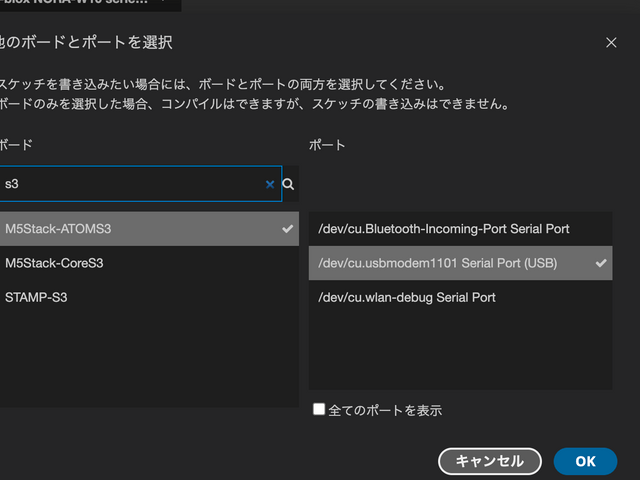Select the M5Stack-ATOMS3 board
The height and width of the screenshot is (480, 640).
149,229
